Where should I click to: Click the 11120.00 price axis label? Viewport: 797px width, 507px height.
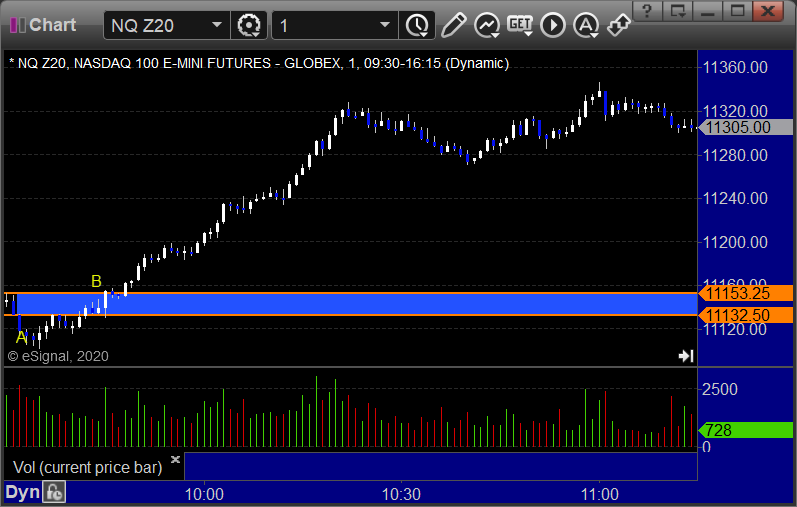tap(735, 330)
